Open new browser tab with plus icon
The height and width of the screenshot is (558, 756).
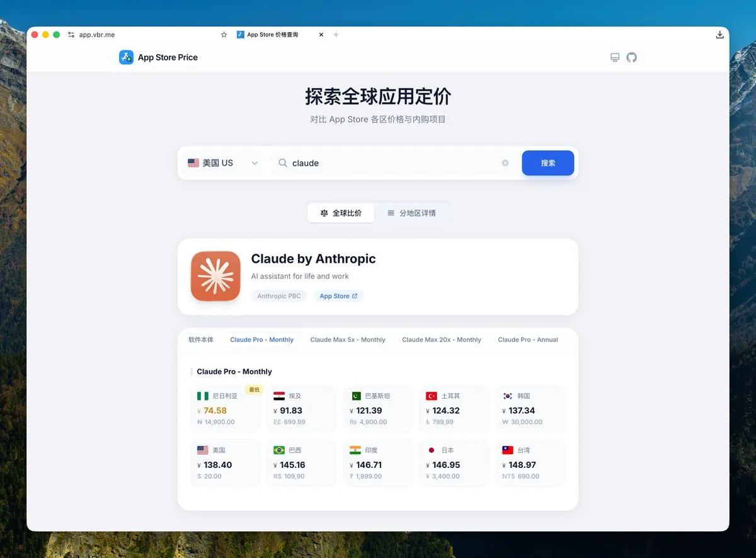(336, 35)
